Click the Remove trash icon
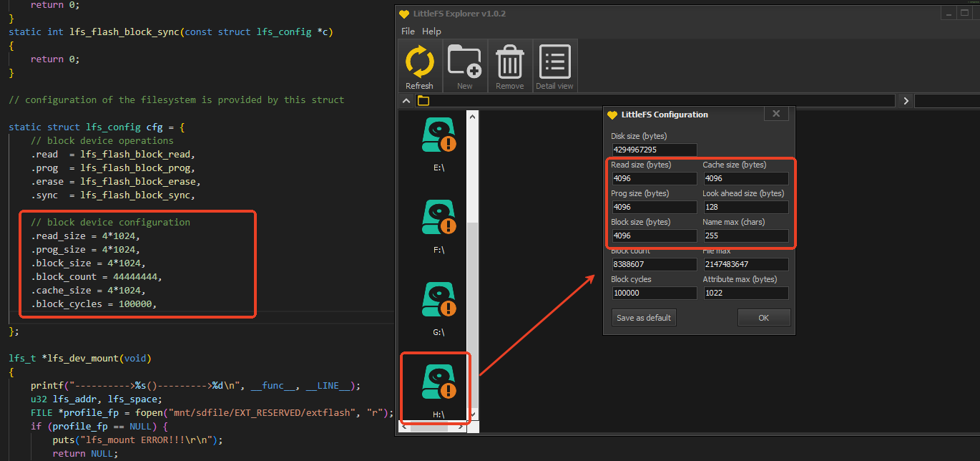This screenshot has height=461, width=980. click(509, 62)
